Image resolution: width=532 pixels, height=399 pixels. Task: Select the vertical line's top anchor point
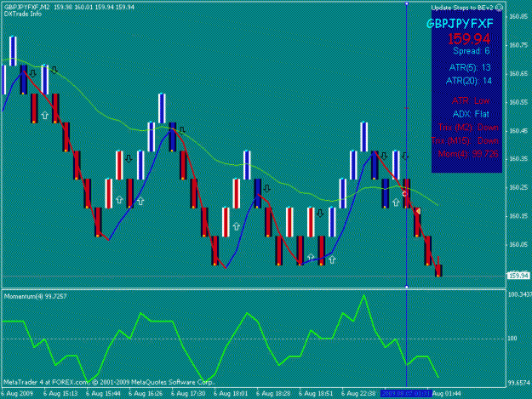click(x=407, y=3)
